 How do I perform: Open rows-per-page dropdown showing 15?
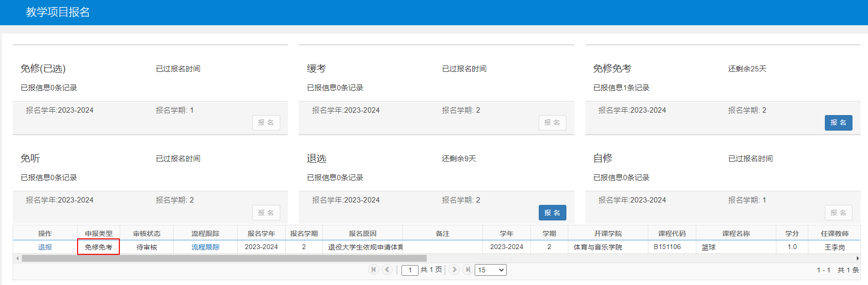(x=491, y=270)
